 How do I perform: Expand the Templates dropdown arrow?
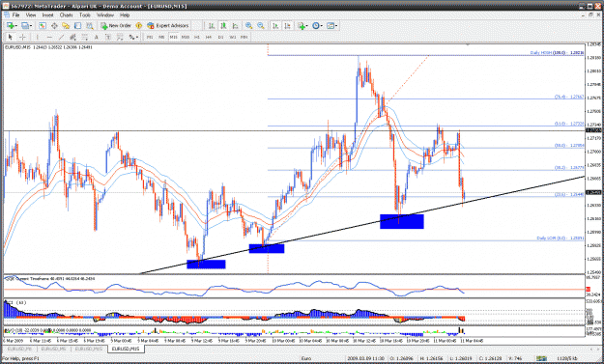336,26
